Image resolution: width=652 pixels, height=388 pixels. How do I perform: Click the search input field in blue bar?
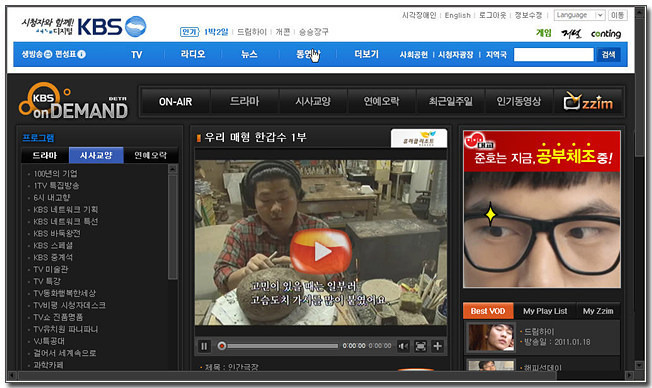point(553,54)
